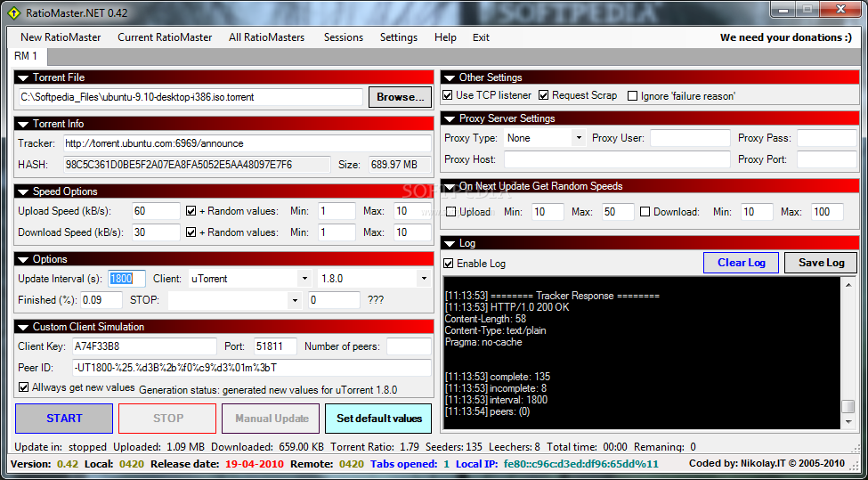Open the Sessions menu
This screenshot has width=868, height=480.
(344, 37)
